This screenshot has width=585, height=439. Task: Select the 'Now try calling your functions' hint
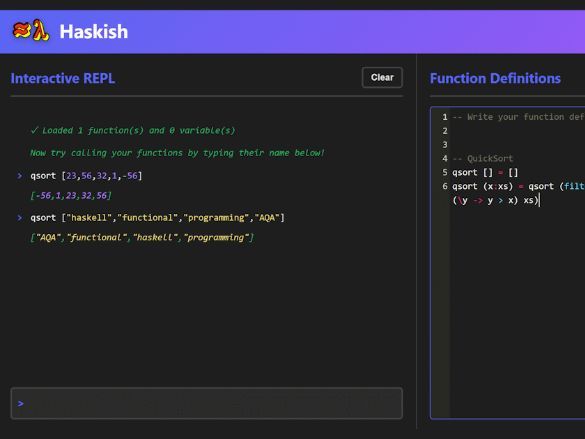[177, 153]
